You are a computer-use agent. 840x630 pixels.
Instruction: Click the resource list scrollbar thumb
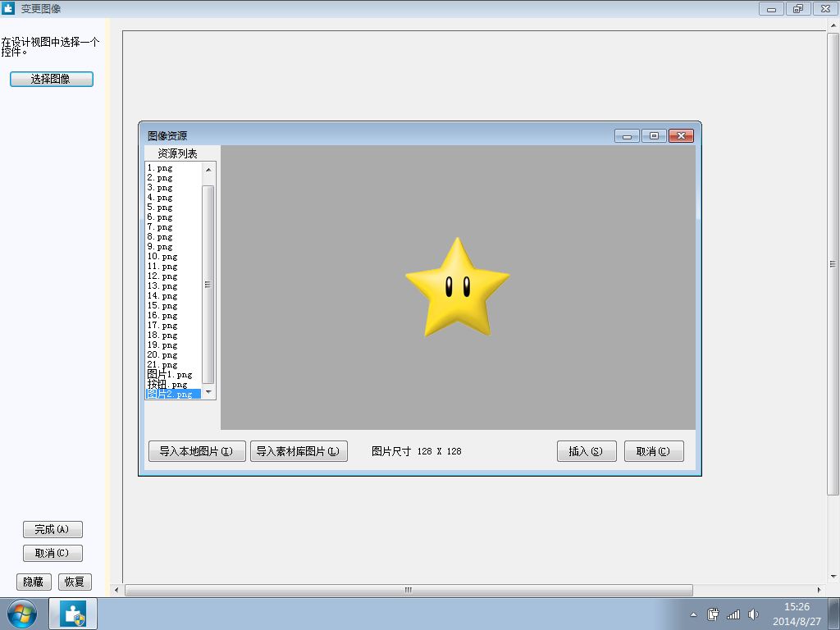(x=208, y=285)
